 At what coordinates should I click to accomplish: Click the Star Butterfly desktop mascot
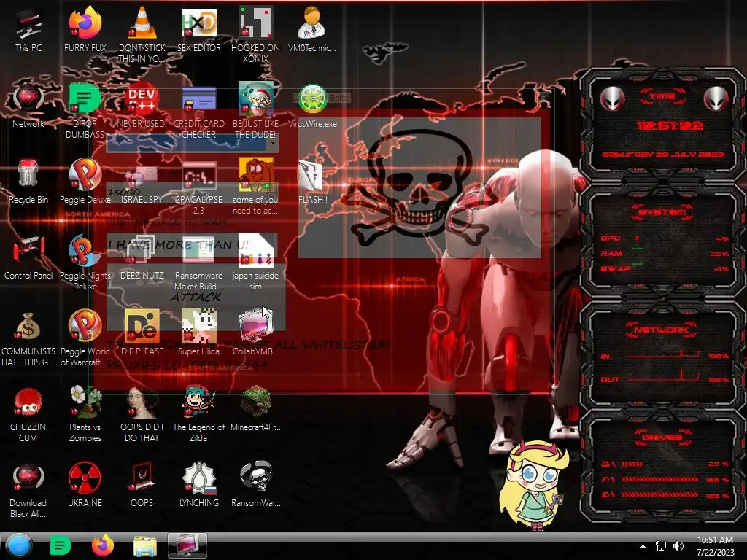(x=535, y=485)
